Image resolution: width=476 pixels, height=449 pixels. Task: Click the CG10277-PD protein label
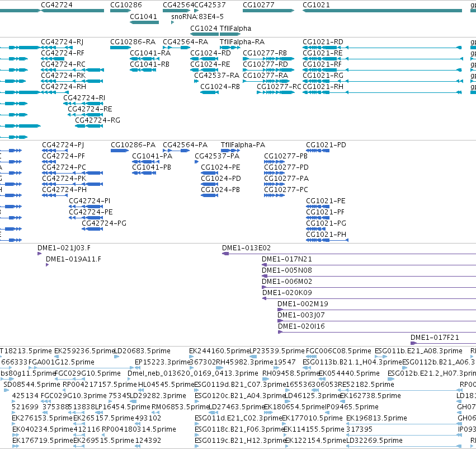coord(286,167)
